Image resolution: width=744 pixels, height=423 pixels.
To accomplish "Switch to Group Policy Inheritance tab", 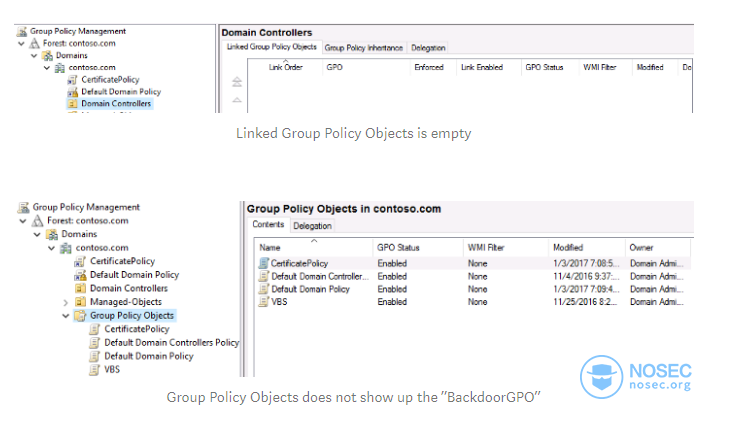I will [x=363, y=48].
